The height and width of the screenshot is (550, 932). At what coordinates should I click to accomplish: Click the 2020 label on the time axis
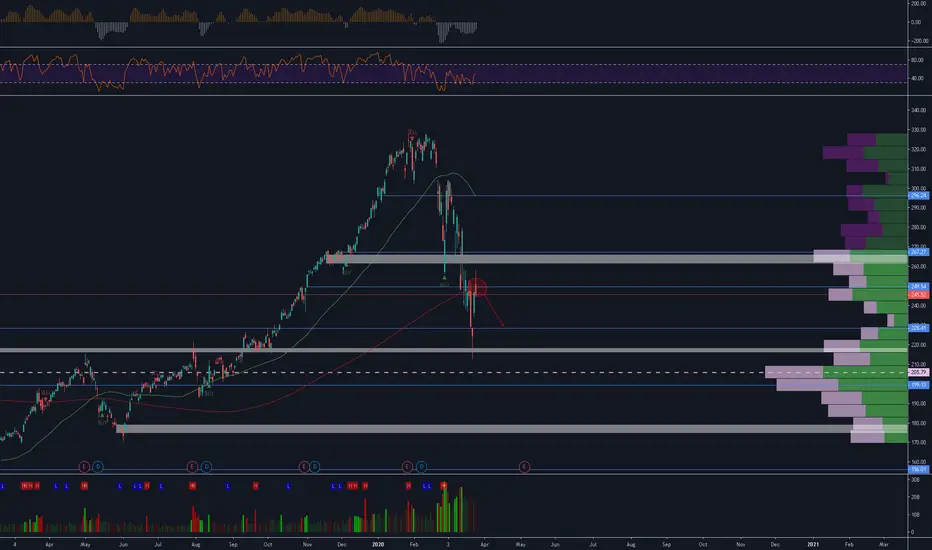(378, 544)
